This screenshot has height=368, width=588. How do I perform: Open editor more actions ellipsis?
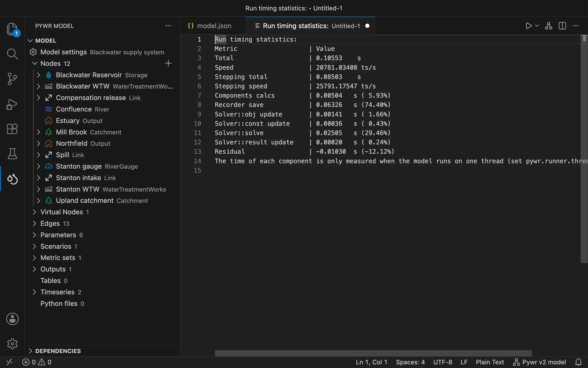click(x=576, y=26)
